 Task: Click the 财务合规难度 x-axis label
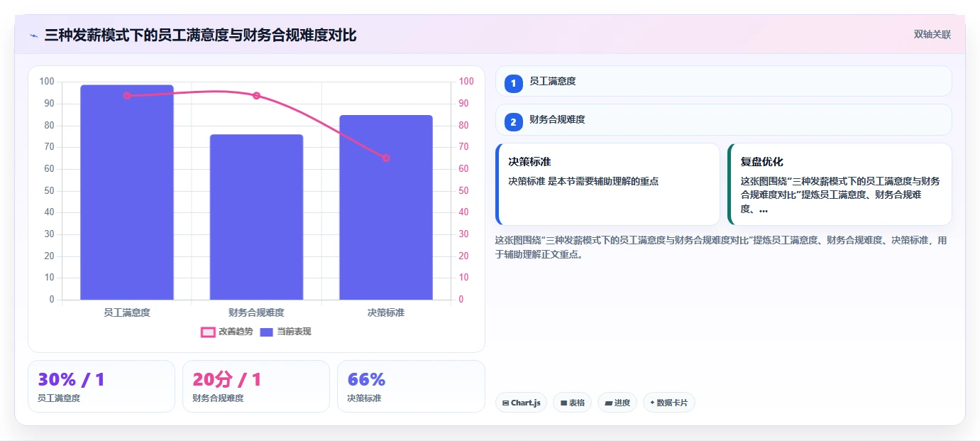(256, 312)
